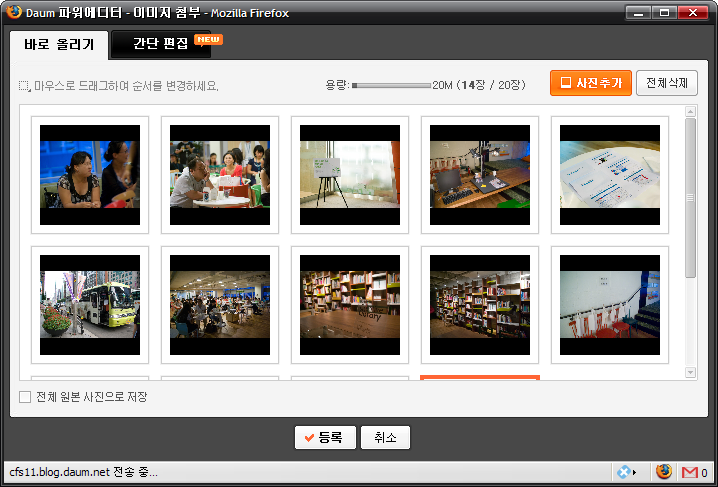Select thumbnail of easel sign by window
Viewport: 718px width, 487px height.
coord(350,175)
